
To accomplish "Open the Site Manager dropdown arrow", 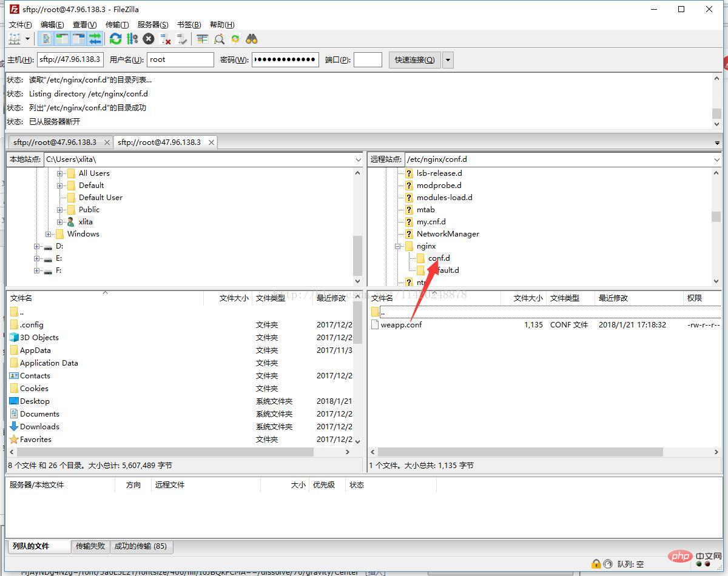I will tap(28, 39).
